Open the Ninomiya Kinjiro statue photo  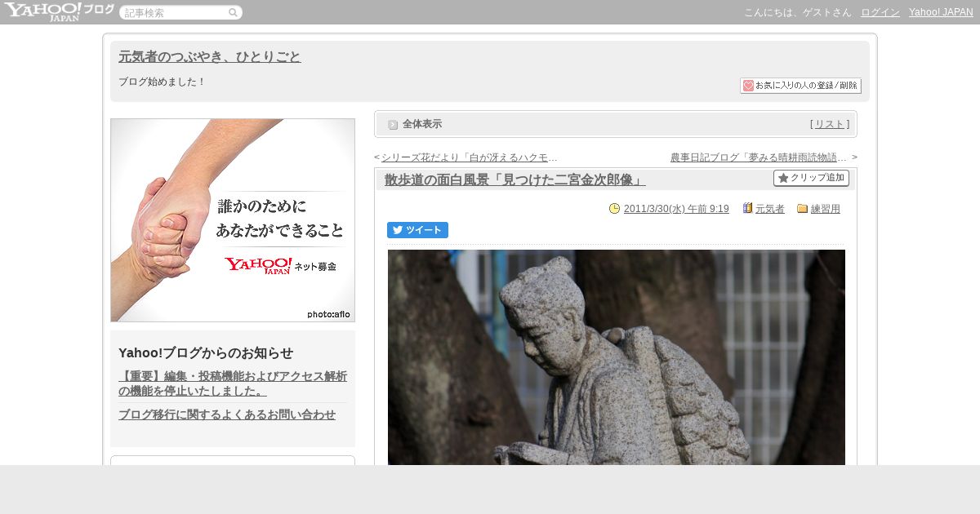point(617,357)
